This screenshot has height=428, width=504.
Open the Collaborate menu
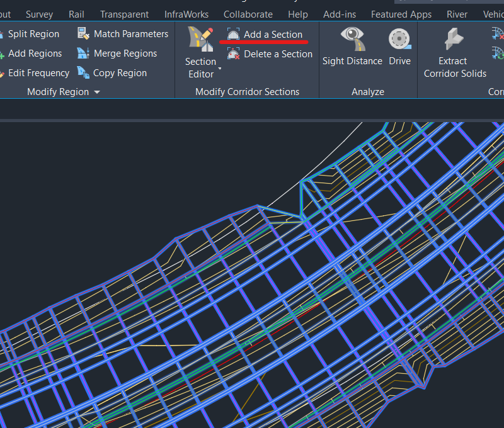point(248,14)
